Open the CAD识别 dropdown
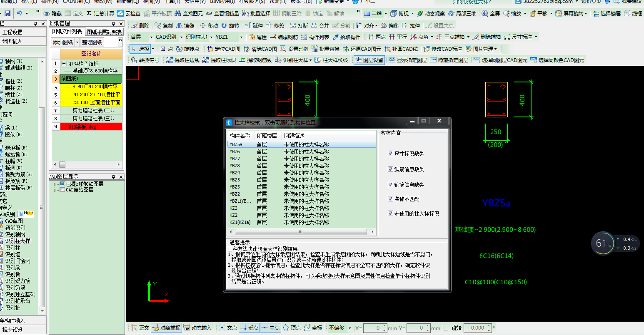The height and width of the screenshot is (335, 644). [x=181, y=37]
